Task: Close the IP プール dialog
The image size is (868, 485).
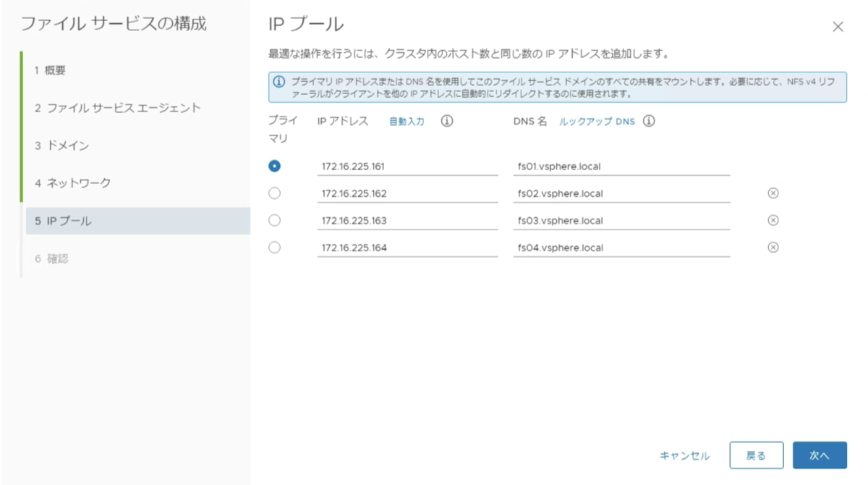Action: [838, 28]
